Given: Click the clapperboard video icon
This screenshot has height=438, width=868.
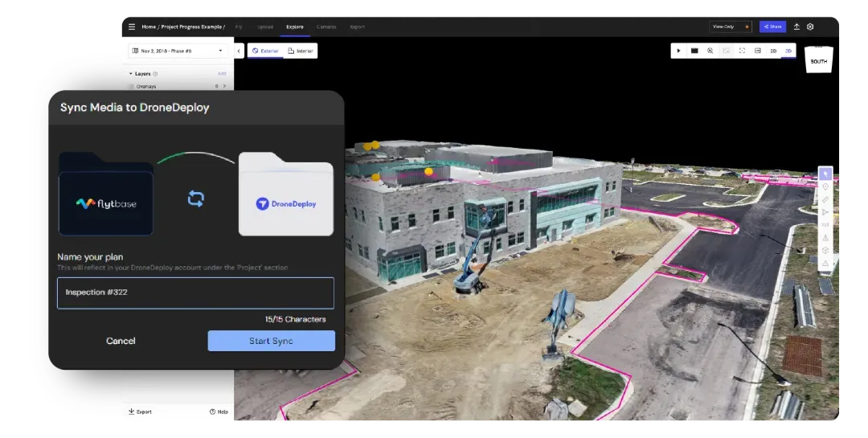Looking at the screenshot, I should pyautogui.click(x=694, y=51).
